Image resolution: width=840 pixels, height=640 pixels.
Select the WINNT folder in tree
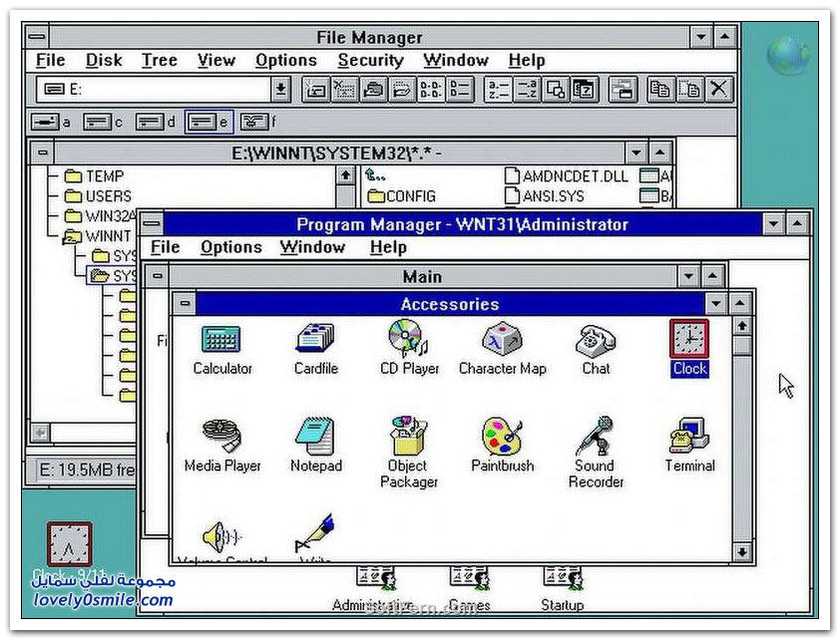[x=98, y=236]
